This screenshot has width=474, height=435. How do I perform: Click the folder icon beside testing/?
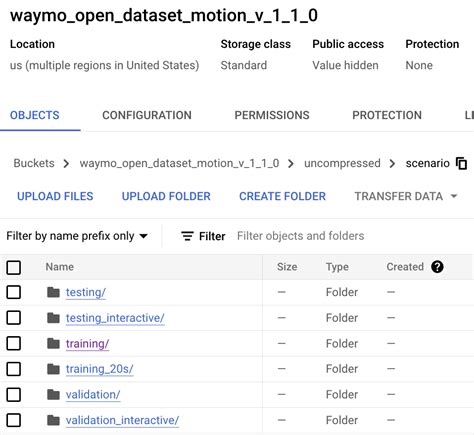[x=53, y=292]
